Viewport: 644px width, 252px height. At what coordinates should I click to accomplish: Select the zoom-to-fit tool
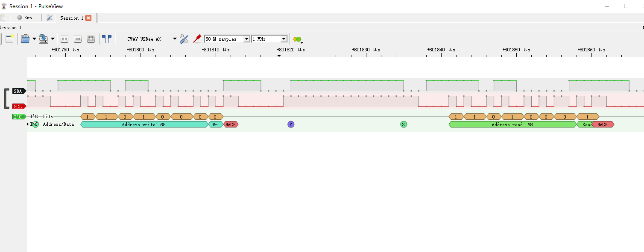pyautogui.click(x=91, y=39)
